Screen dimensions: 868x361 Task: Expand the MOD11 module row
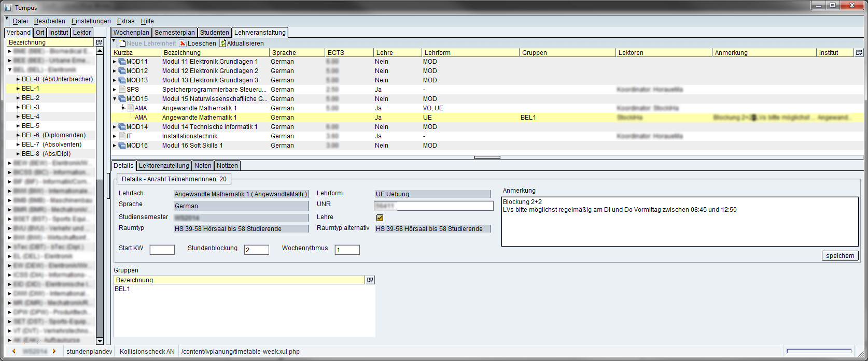coord(115,62)
